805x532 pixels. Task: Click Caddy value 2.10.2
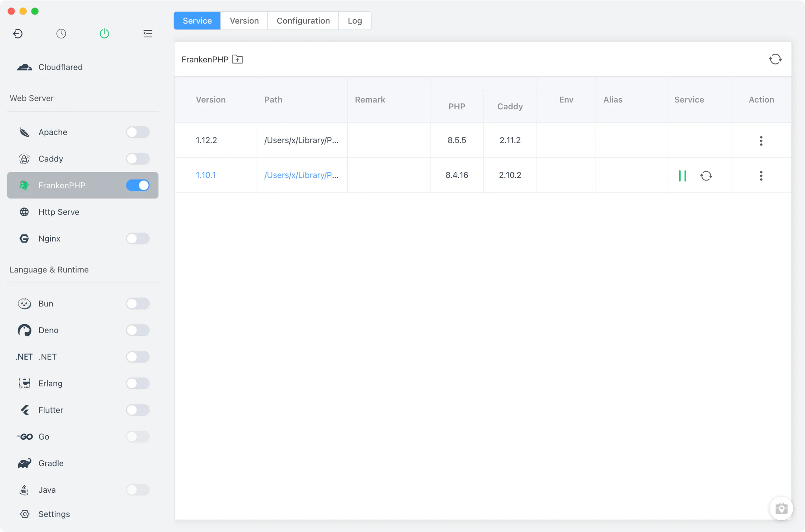(510, 175)
